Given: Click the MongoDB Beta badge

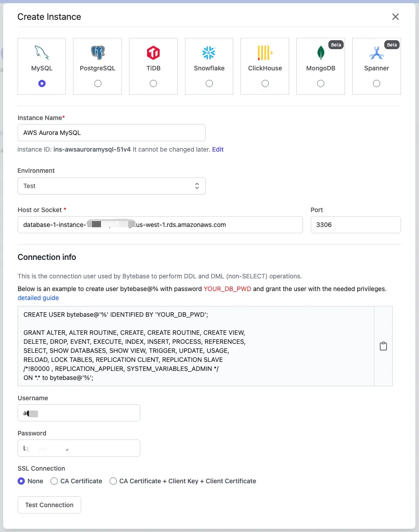Looking at the screenshot, I should click(x=336, y=45).
